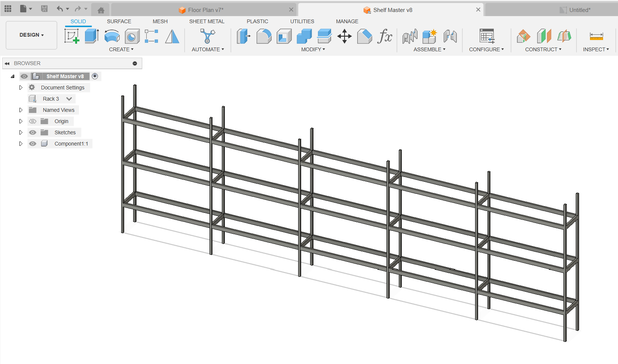Select the Shell tool
Screen dimensions: 618x364
(x=284, y=36)
